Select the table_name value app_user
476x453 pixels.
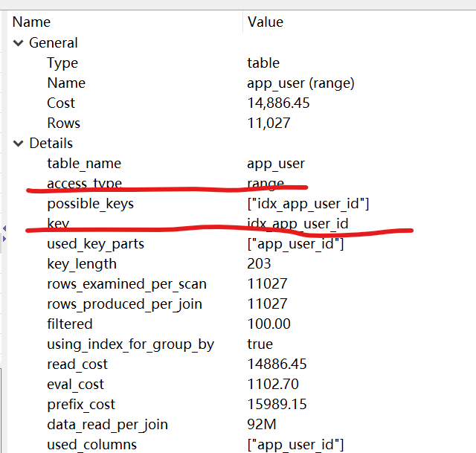point(276,164)
